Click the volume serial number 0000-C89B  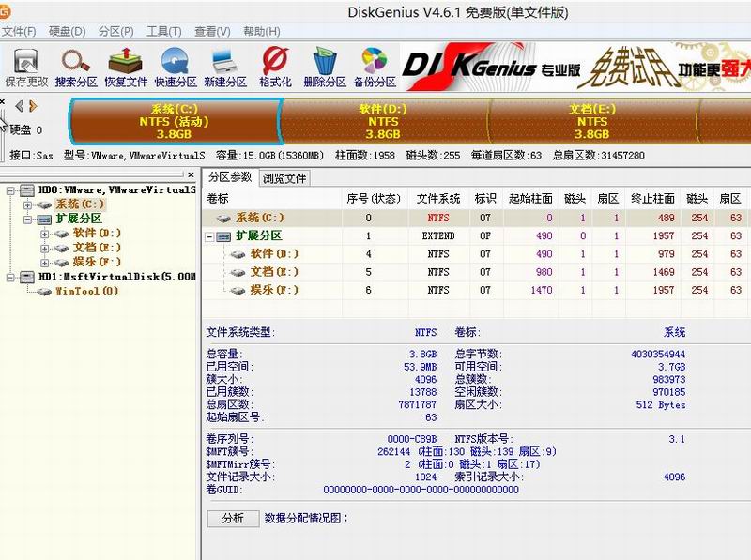coord(412,439)
